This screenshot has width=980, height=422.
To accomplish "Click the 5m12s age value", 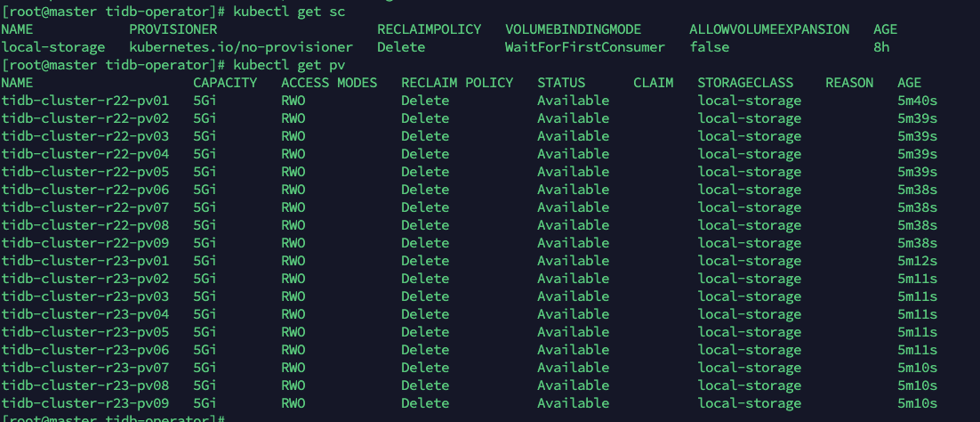I will click(x=918, y=261).
